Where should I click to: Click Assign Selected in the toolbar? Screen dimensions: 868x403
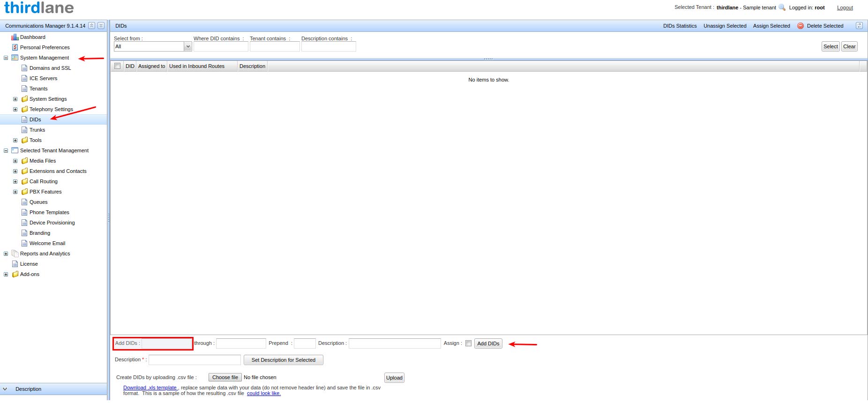pos(771,26)
